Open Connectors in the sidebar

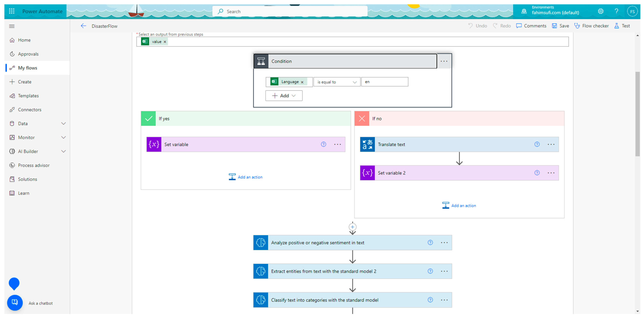tap(29, 110)
